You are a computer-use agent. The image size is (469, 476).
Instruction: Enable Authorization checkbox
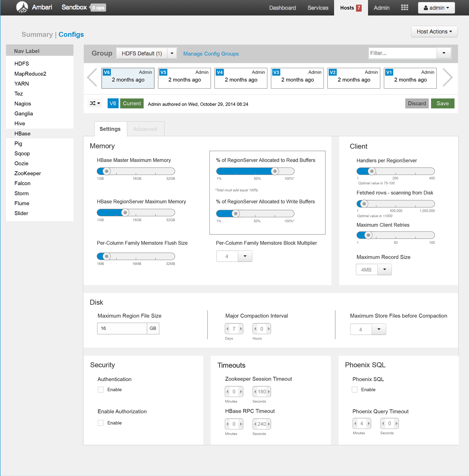[x=100, y=423]
